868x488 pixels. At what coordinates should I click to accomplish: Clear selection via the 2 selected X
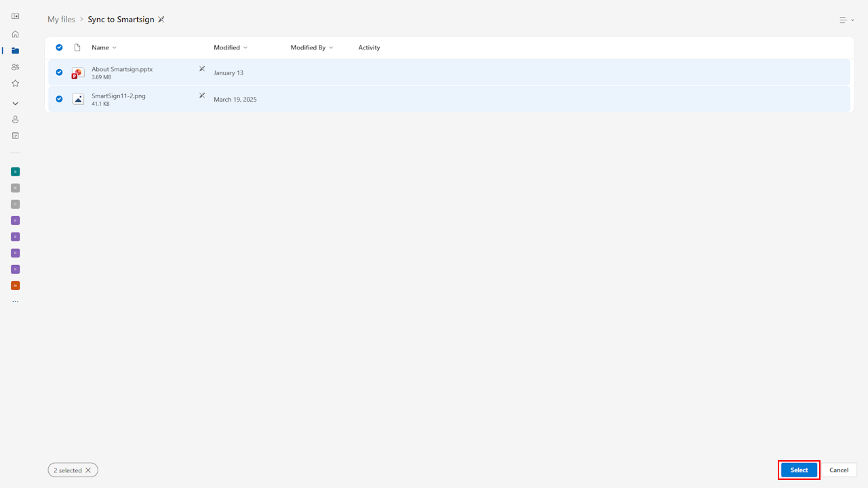click(88, 470)
